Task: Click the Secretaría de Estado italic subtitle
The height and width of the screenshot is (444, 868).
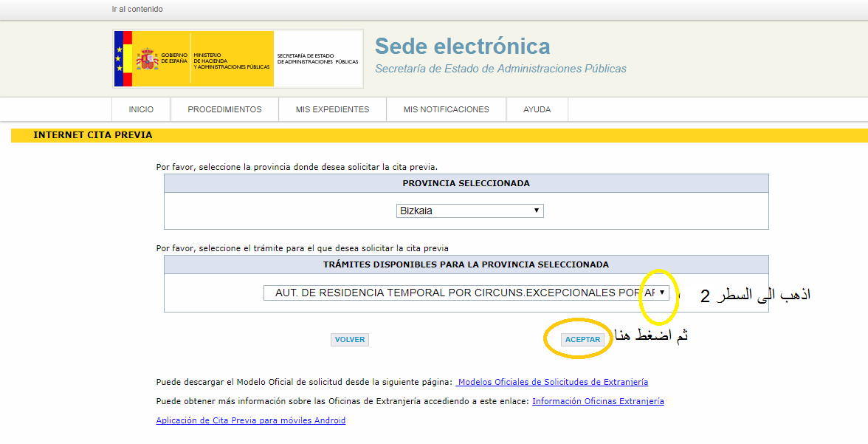Action: pyautogui.click(x=500, y=69)
